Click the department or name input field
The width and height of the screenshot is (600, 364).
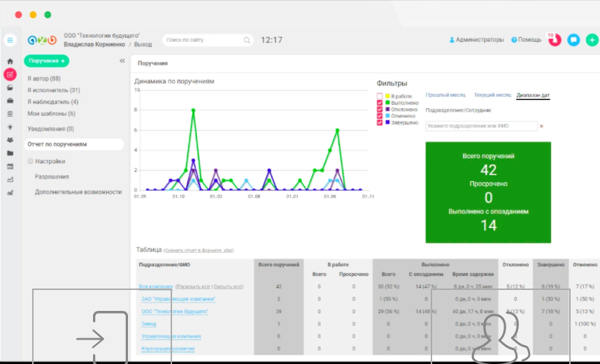coord(481,126)
